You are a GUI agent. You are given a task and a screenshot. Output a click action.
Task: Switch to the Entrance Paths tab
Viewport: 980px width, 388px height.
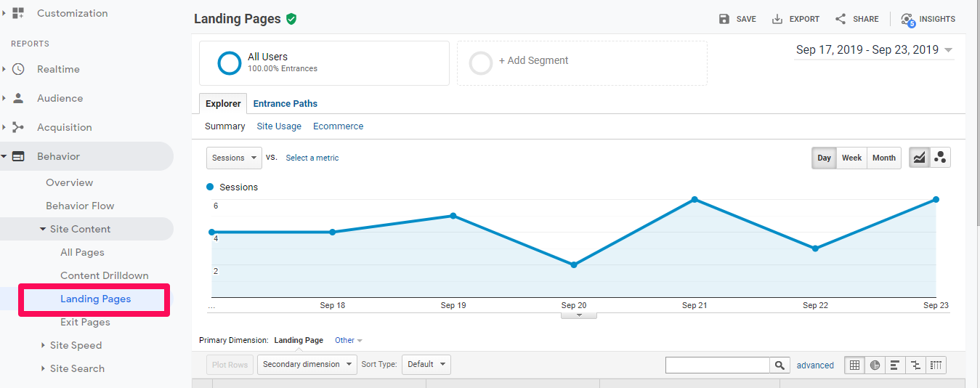point(285,103)
